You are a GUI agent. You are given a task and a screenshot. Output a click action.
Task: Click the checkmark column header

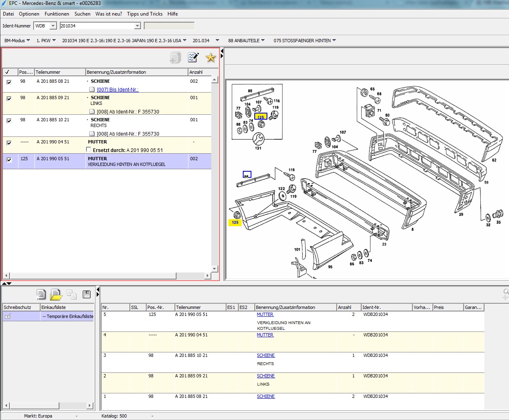pyautogui.click(x=10, y=72)
